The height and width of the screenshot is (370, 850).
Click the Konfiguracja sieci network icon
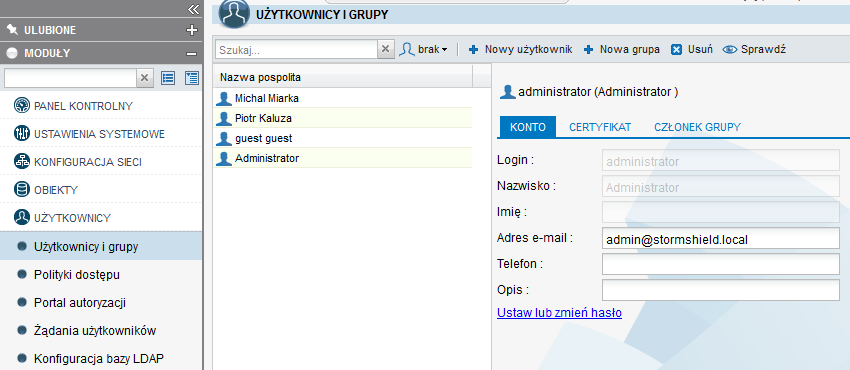tap(22, 161)
